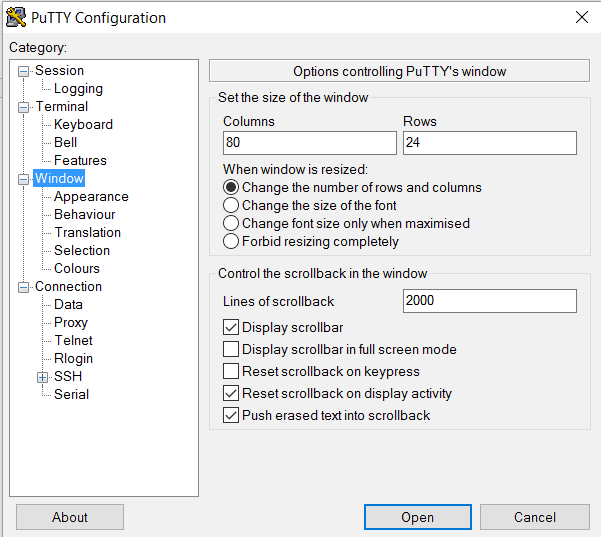The image size is (601, 537).
Task: Enable Display scrollbar in full screen mode
Action: point(231,350)
